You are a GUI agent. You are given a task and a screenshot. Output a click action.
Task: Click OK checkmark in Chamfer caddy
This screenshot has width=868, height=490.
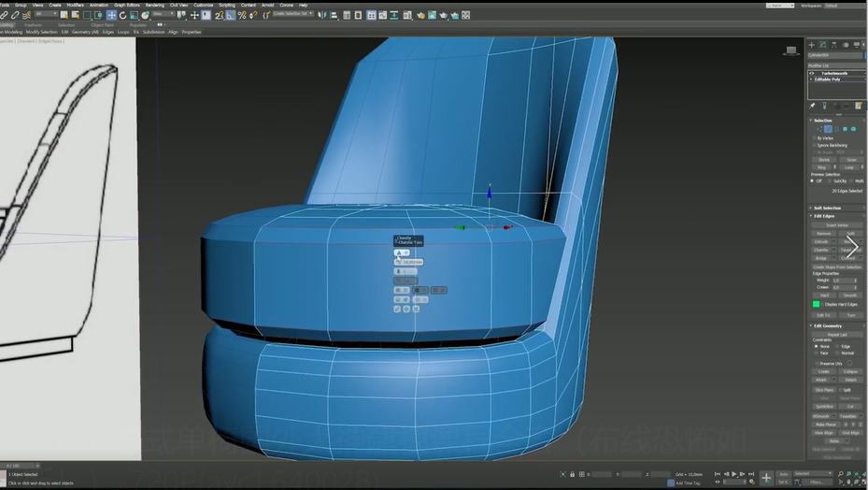point(397,309)
